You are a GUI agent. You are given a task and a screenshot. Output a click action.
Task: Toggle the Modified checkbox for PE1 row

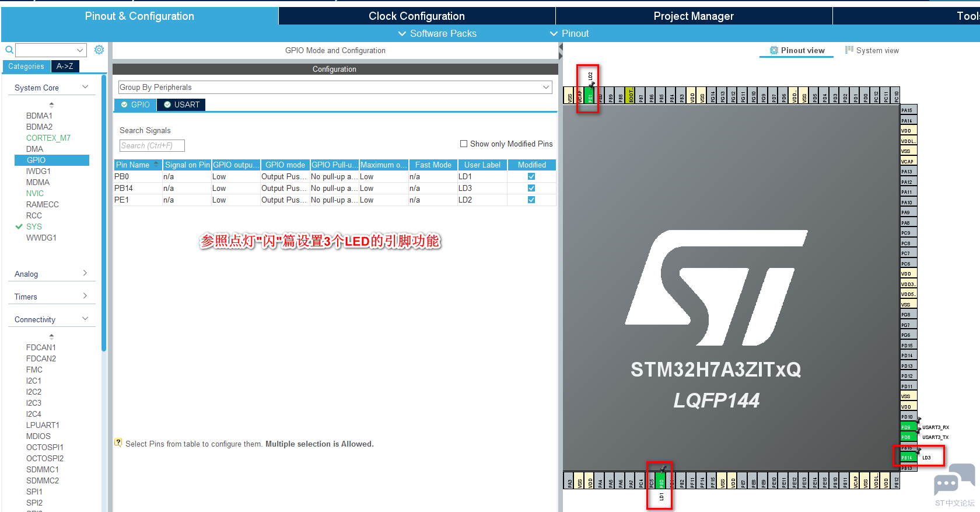coord(531,200)
